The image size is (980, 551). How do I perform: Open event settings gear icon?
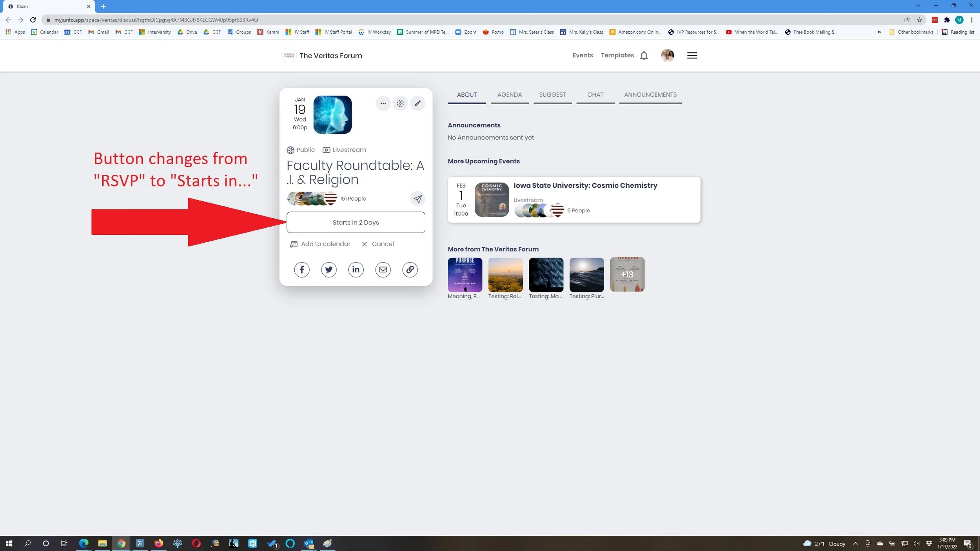(400, 103)
